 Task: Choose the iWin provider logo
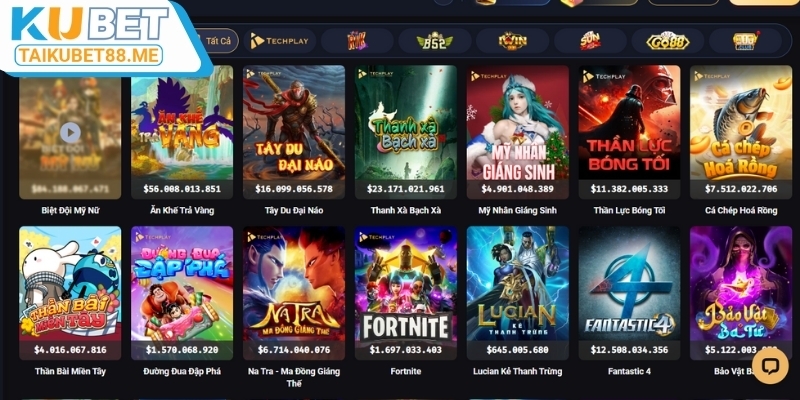tap(512, 41)
